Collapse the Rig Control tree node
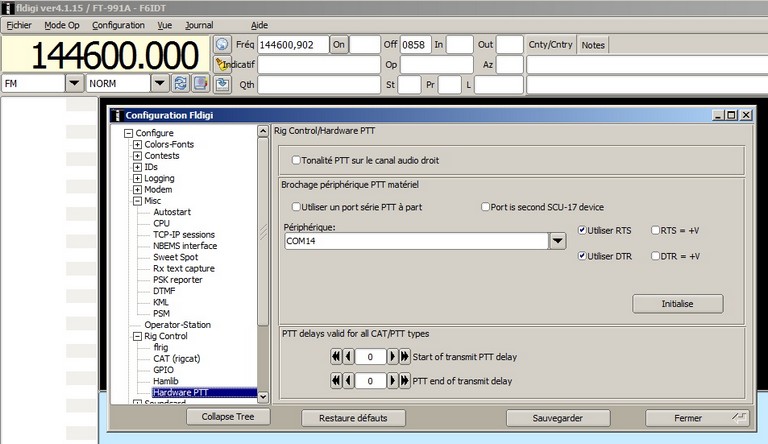This screenshot has height=444, width=768. click(137, 336)
